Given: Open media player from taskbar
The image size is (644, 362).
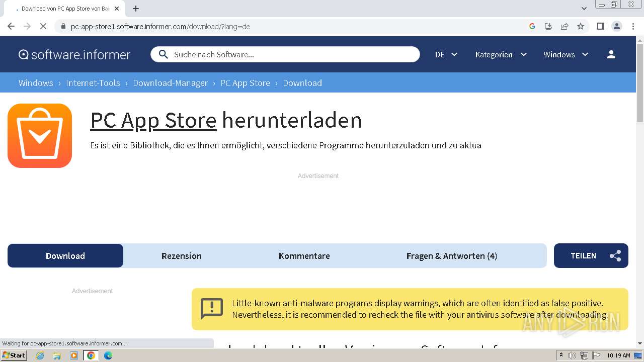Looking at the screenshot, I should click(x=74, y=355).
